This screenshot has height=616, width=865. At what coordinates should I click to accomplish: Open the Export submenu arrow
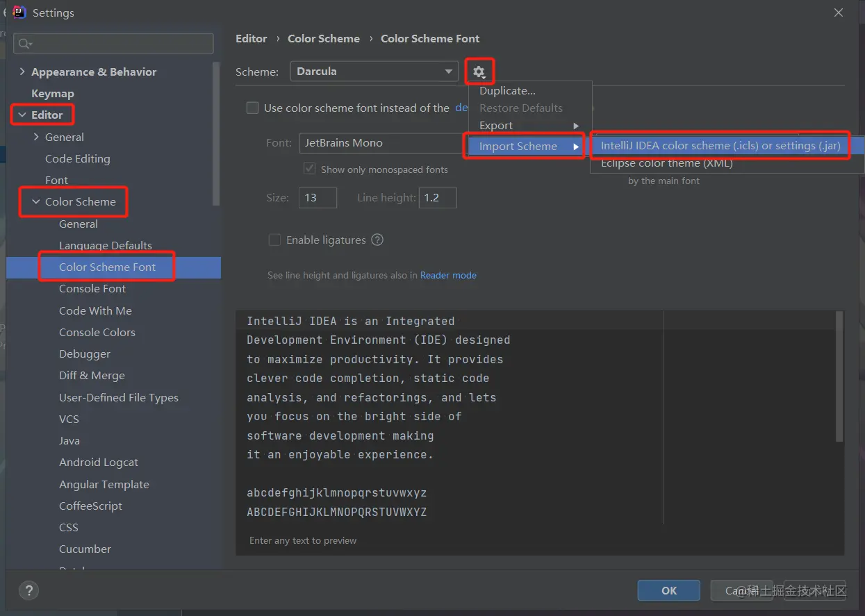tap(575, 126)
